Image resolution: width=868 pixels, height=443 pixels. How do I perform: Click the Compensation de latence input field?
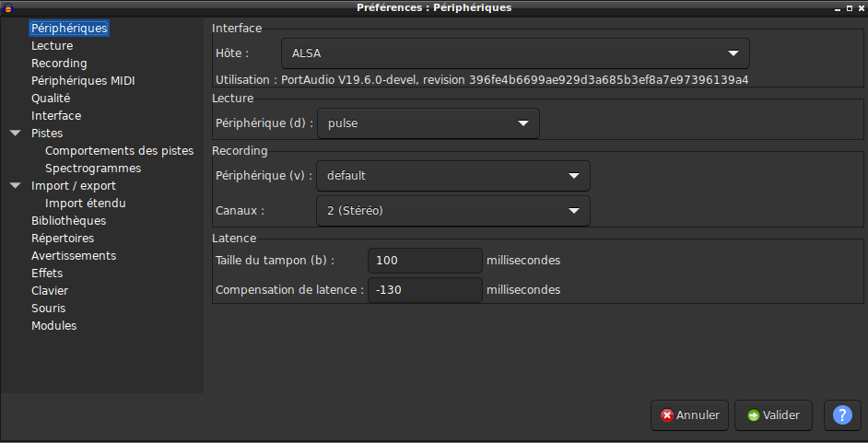425,290
